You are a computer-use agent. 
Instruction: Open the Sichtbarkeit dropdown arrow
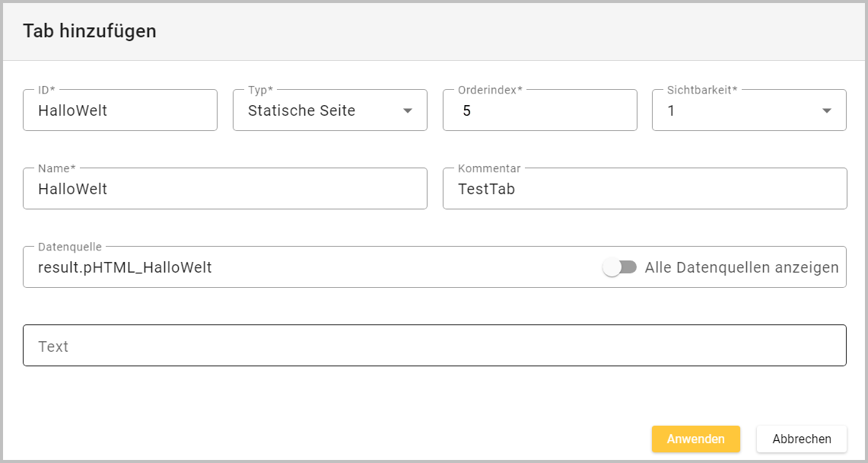pyautogui.click(x=827, y=110)
